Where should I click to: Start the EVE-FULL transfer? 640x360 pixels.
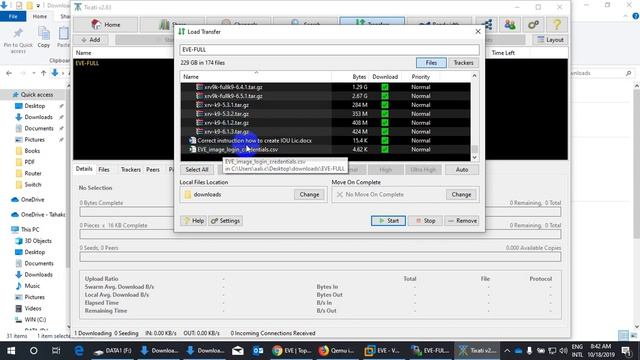(x=388, y=221)
